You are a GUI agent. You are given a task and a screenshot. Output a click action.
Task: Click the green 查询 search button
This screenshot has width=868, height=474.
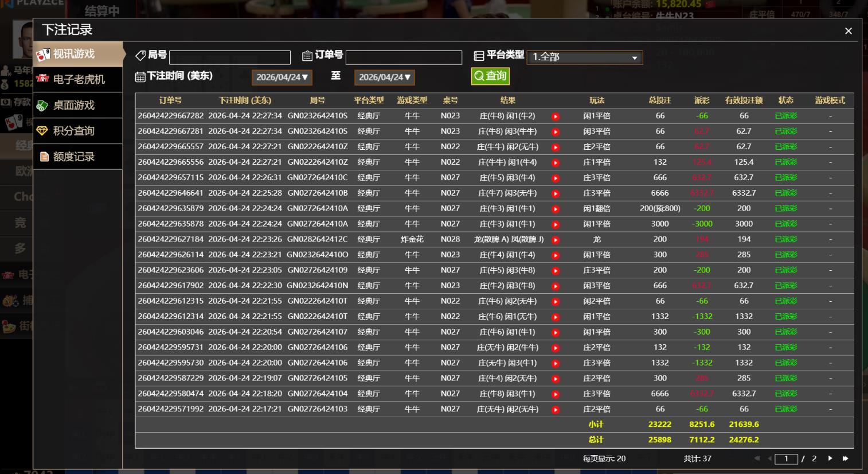tap(490, 76)
